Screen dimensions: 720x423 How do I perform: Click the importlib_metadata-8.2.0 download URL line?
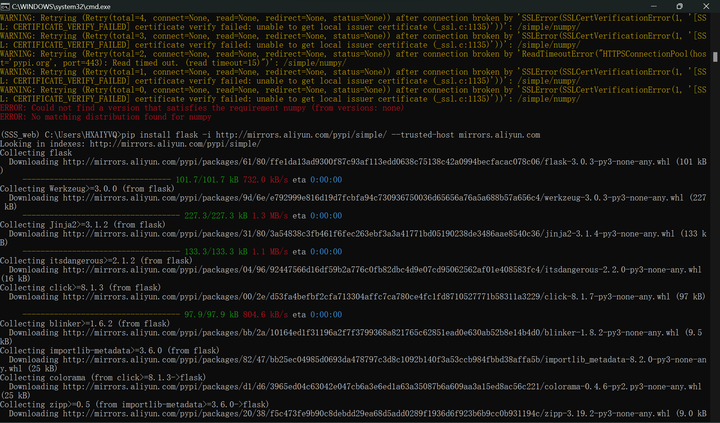click(x=357, y=360)
